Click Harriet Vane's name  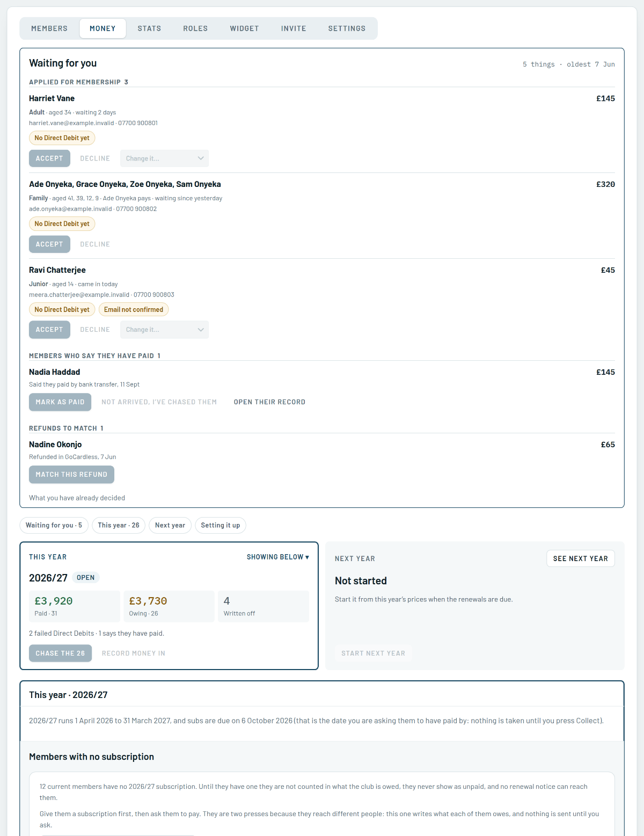(x=52, y=98)
